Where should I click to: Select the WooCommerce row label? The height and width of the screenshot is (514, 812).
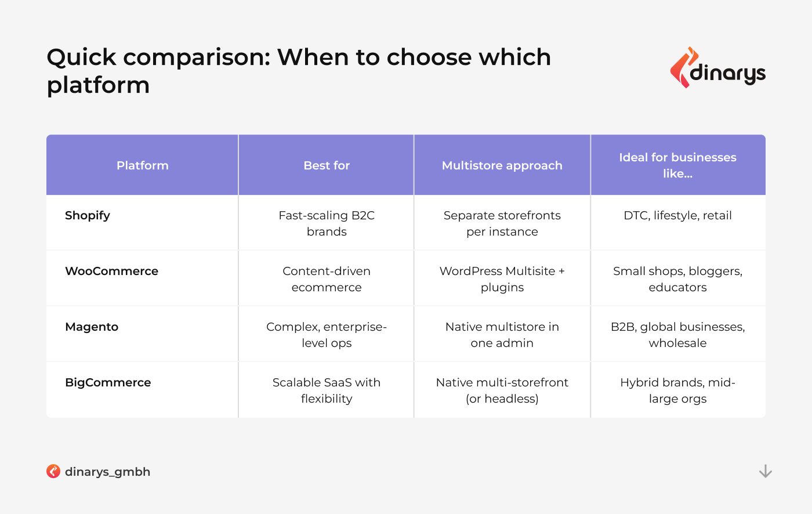point(111,271)
